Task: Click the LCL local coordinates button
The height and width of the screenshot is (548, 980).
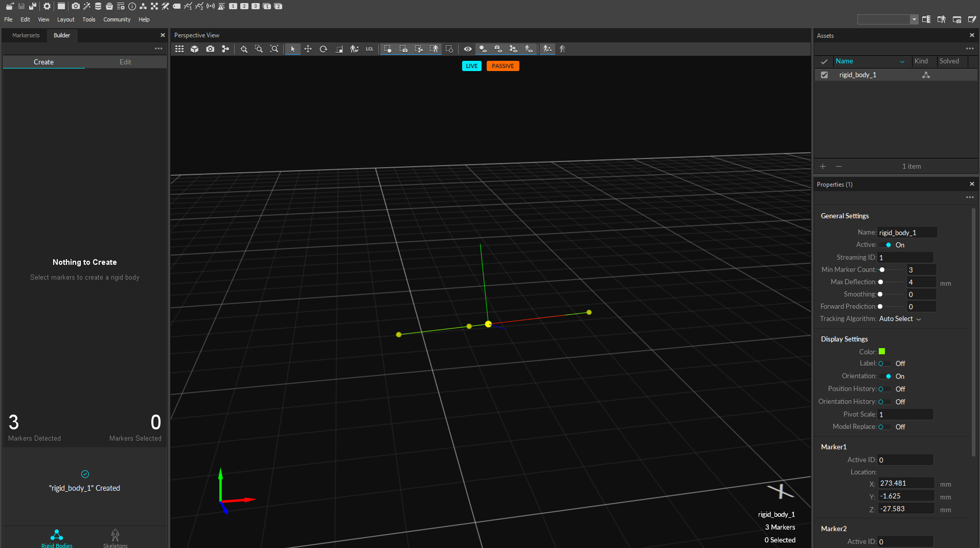Action: [369, 49]
